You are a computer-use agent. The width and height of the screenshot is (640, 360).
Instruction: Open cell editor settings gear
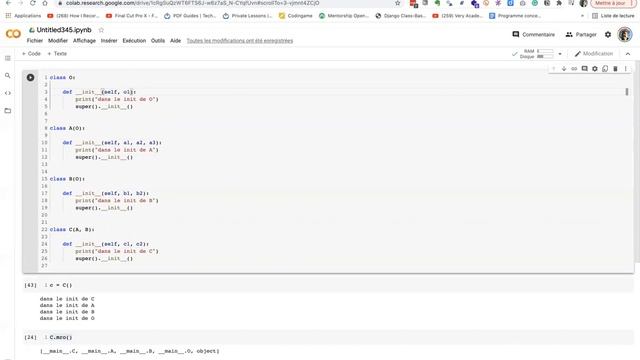point(595,69)
